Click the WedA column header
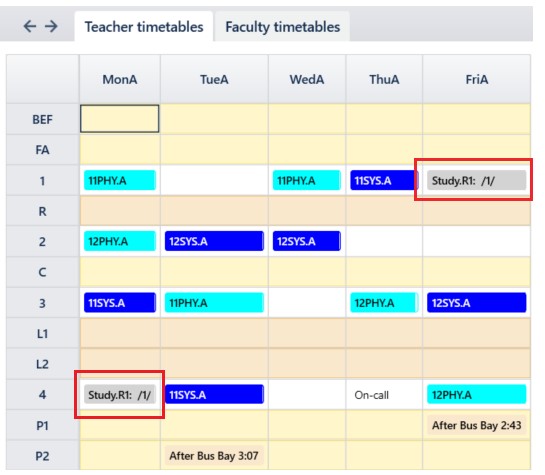 [x=307, y=79]
